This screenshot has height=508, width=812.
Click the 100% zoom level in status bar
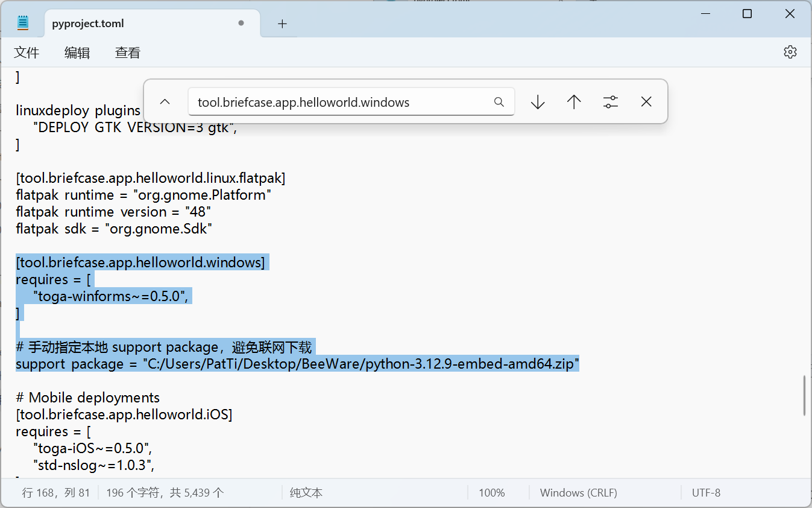pos(492,493)
